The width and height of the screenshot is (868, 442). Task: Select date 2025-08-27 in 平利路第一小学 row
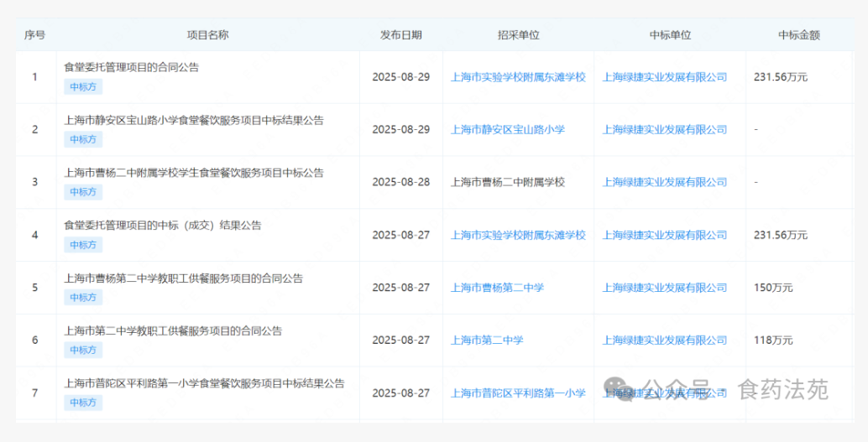coord(400,393)
